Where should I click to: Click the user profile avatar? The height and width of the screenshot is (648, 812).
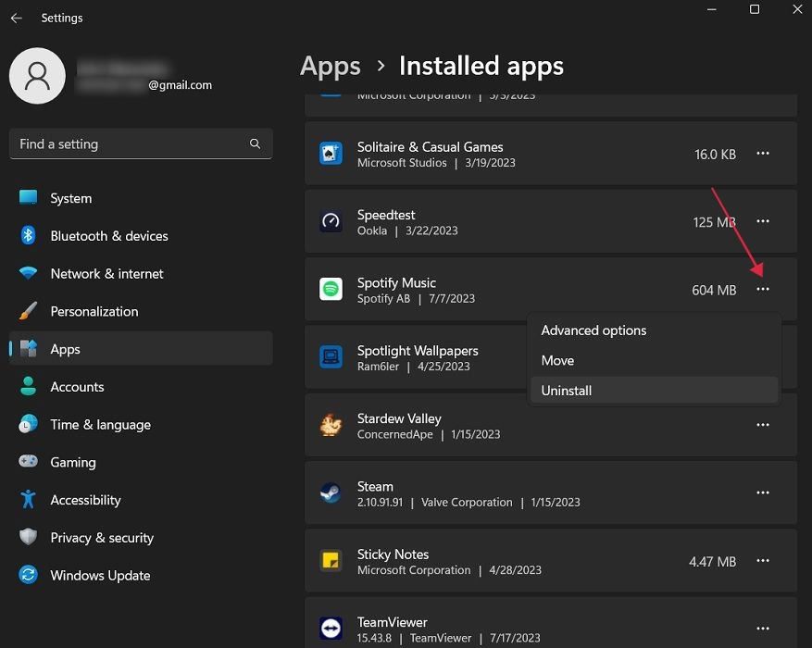click(x=37, y=76)
